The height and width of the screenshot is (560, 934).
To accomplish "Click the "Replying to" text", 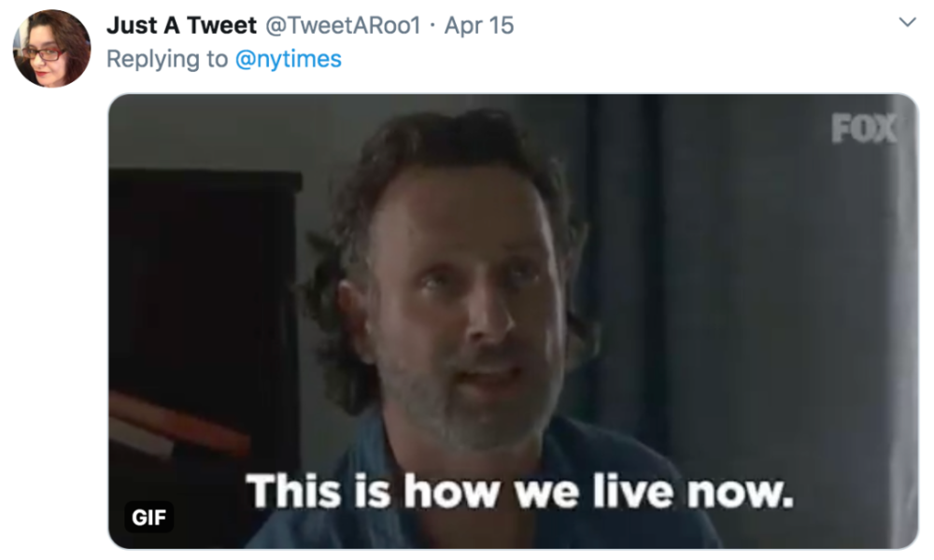I will pyautogui.click(x=167, y=59).
